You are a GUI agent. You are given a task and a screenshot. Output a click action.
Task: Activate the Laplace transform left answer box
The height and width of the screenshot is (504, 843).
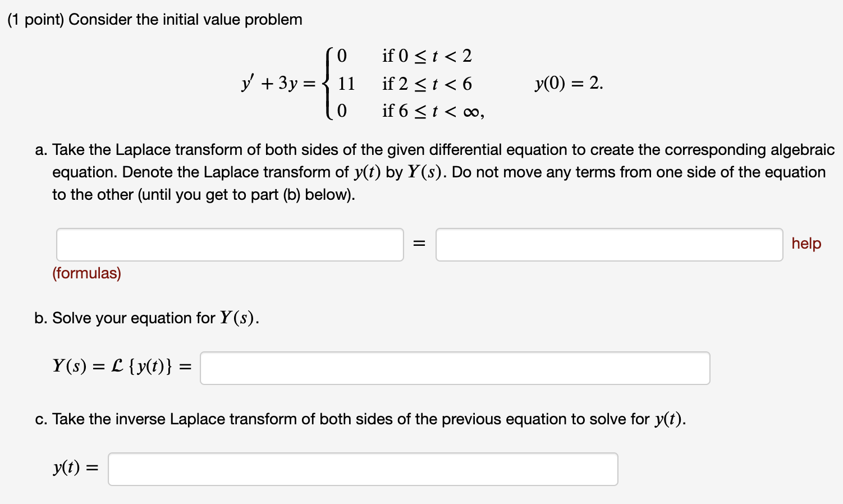coord(230,244)
